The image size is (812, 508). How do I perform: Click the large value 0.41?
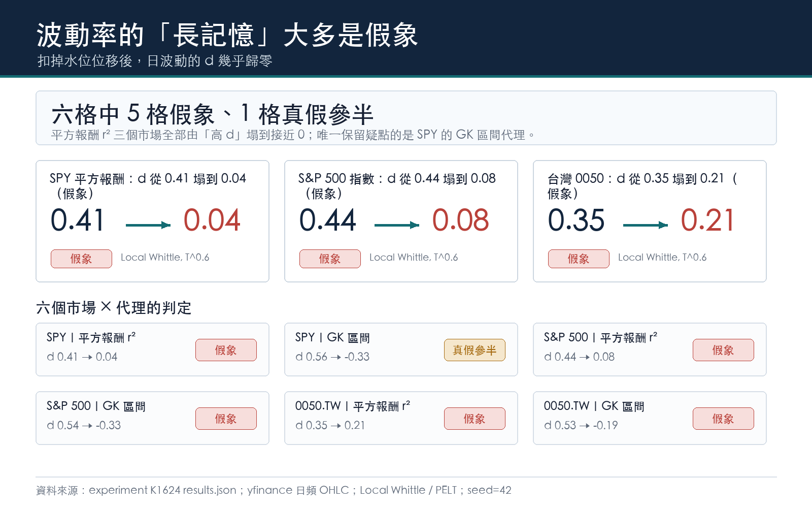pos(77,220)
